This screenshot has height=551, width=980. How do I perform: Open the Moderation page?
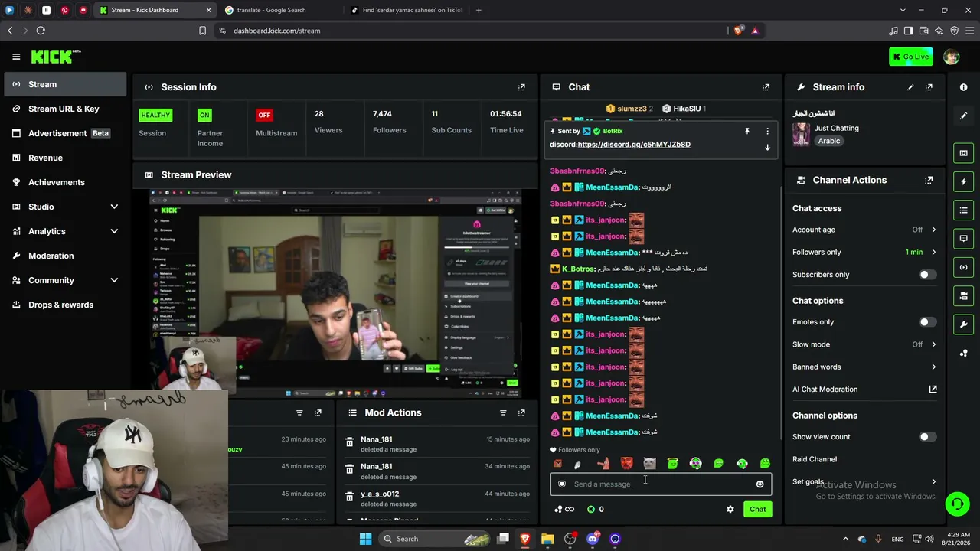(65, 256)
